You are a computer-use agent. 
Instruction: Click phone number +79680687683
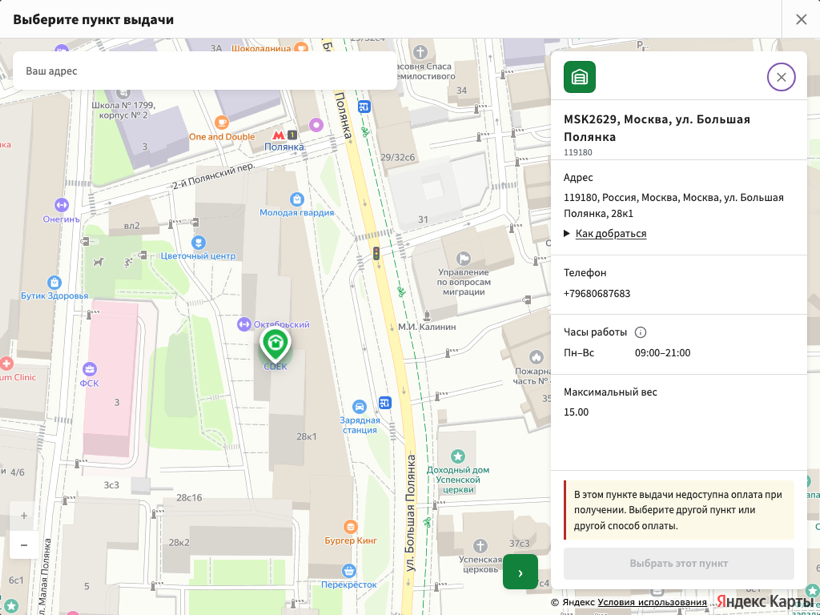pyautogui.click(x=597, y=293)
